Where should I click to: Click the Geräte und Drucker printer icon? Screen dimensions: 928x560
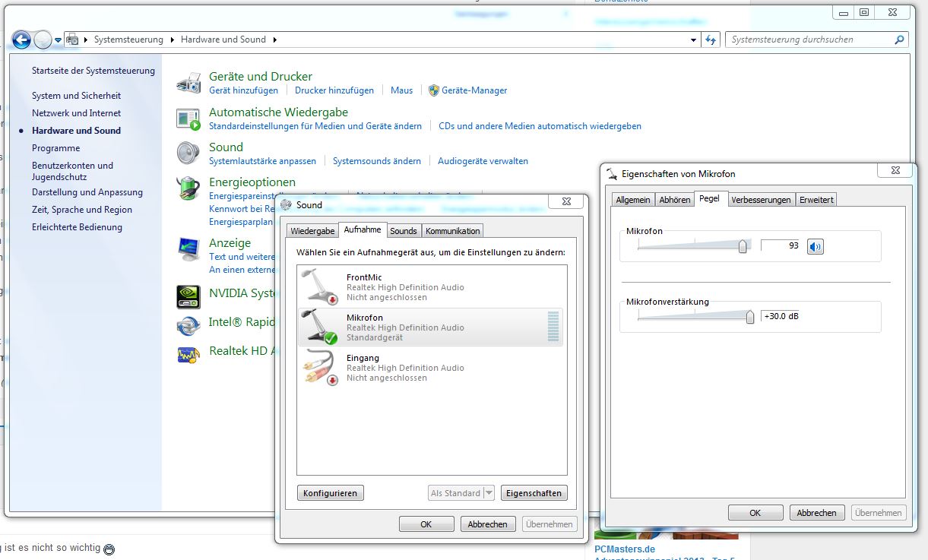(x=188, y=83)
